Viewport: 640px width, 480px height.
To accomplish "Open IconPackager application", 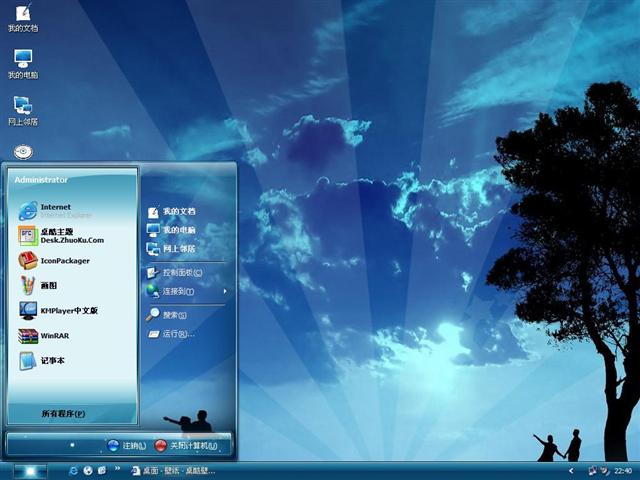I will [x=60, y=261].
